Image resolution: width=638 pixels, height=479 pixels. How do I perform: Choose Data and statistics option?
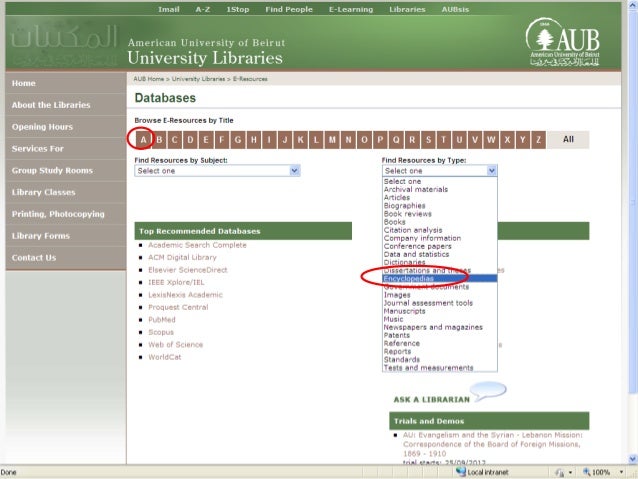coord(439,254)
